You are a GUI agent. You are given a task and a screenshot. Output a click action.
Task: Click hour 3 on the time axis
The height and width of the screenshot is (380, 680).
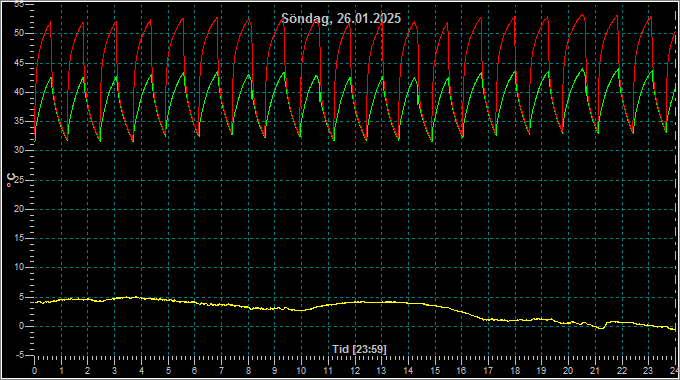[x=114, y=371]
